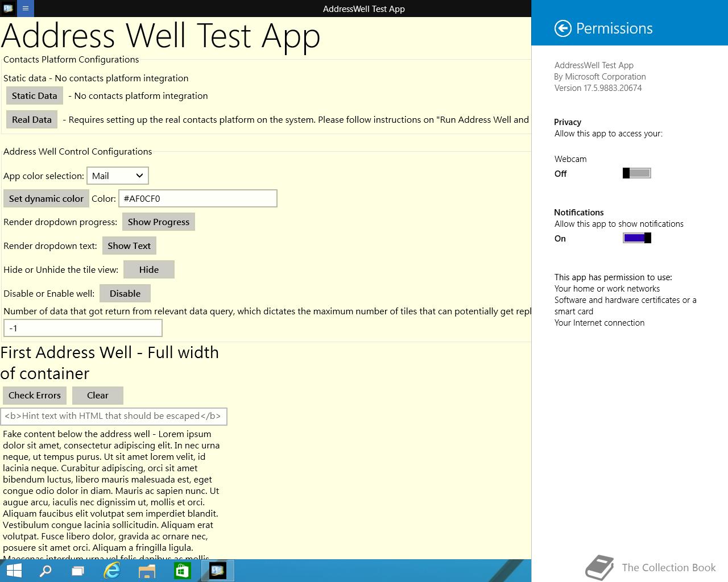
Task: Focus the relevant data count field showing -1
Action: (x=83, y=328)
